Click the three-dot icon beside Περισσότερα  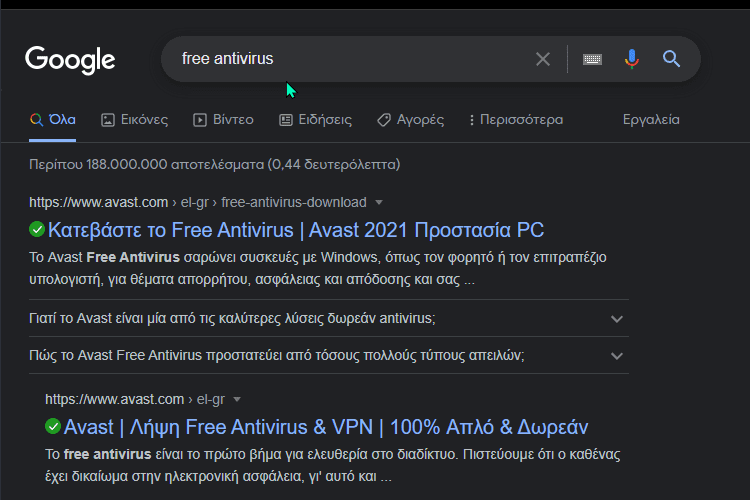[x=472, y=120]
